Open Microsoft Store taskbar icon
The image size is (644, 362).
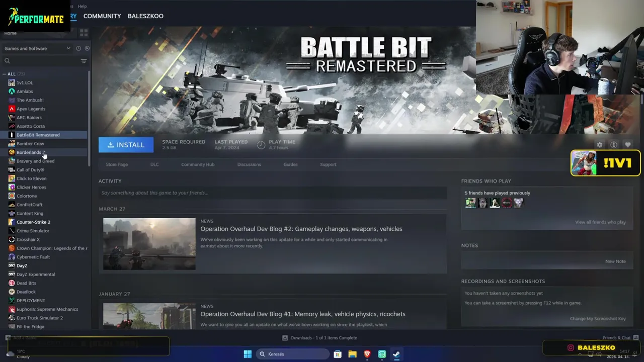(x=338, y=354)
